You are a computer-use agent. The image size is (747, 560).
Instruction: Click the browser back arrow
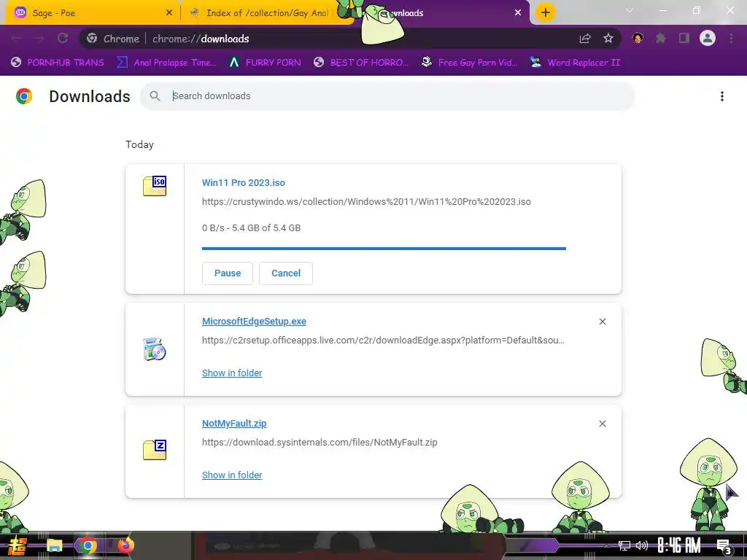pos(16,39)
